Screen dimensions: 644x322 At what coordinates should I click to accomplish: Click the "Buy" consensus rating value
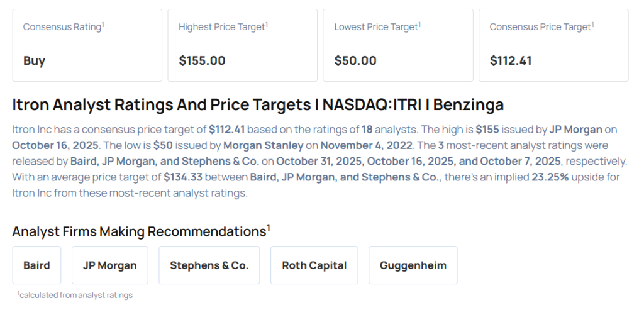click(x=34, y=61)
